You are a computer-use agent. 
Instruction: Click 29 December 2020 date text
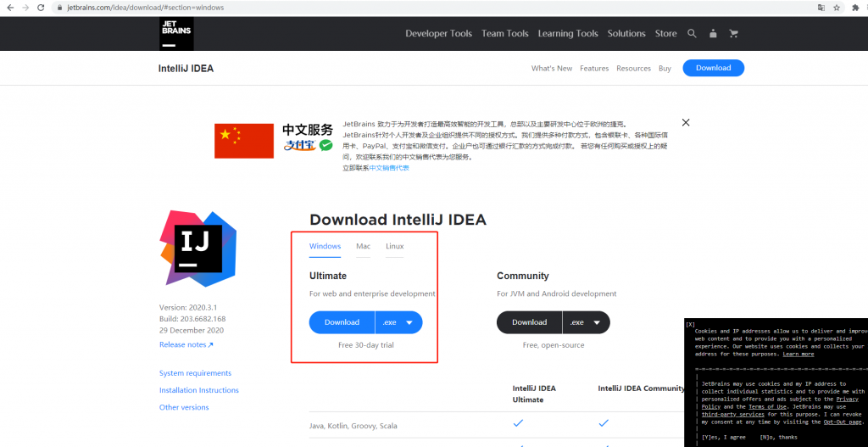pos(192,331)
